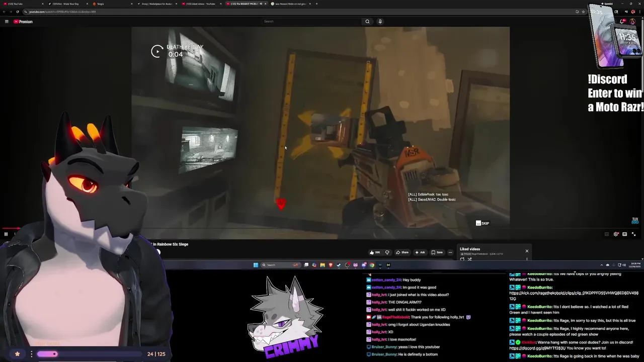The width and height of the screenshot is (644, 362).
Task: Toggle the player's autoplay or captions control left of the gear
Action: [607, 234]
